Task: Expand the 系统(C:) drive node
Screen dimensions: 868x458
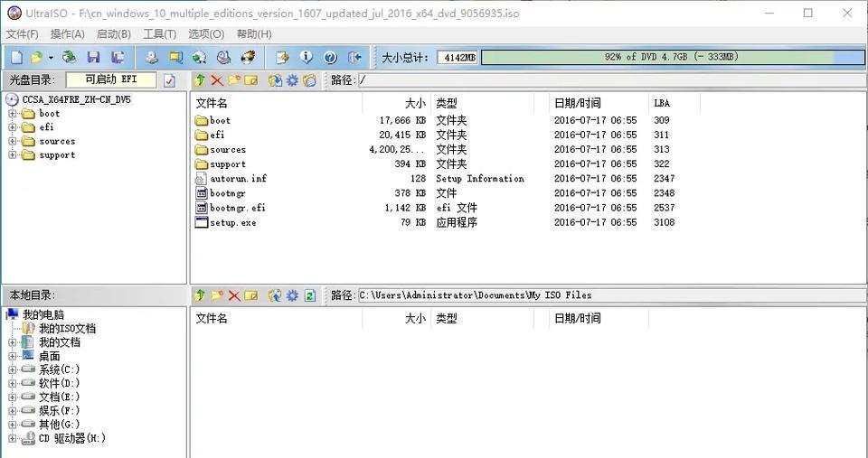Action: [x=12, y=369]
